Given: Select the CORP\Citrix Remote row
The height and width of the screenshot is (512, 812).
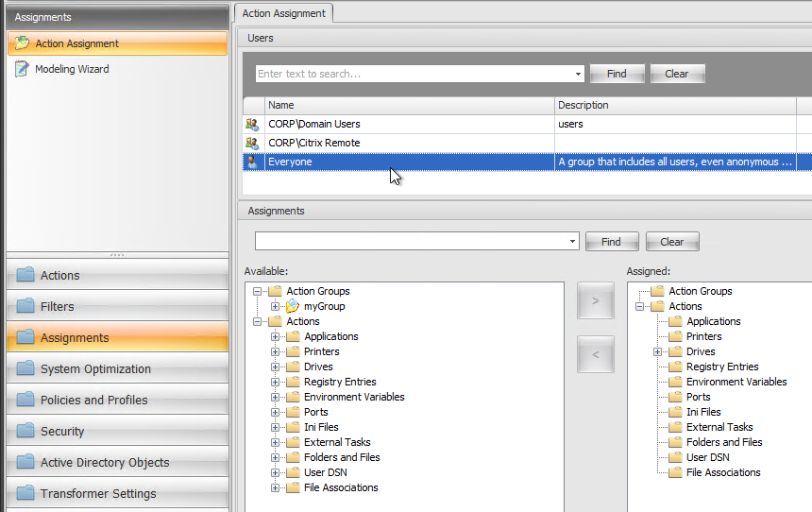Looking at the screenshot, I should 527,143.
